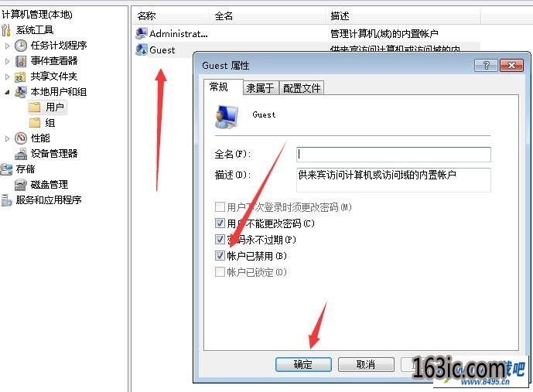
Task: Select the 共享文件夹 icon
Action: tap(20, 77)
